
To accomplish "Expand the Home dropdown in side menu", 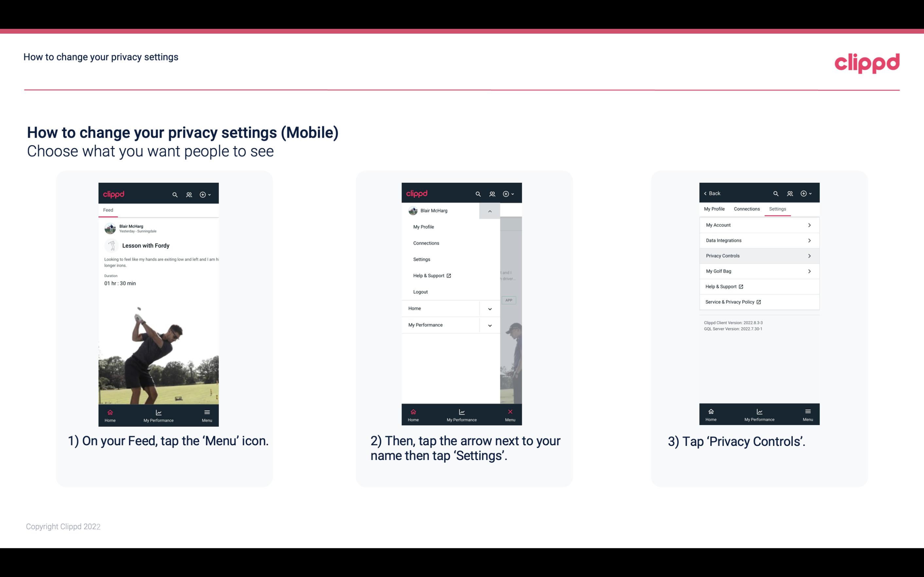I will pos(489,308).
